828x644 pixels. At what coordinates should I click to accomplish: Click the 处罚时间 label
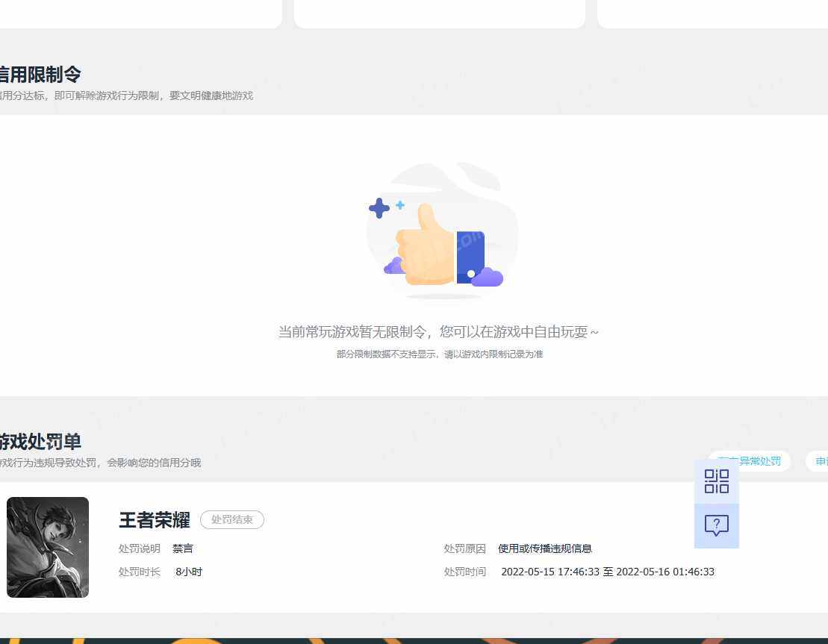point(464,572)
